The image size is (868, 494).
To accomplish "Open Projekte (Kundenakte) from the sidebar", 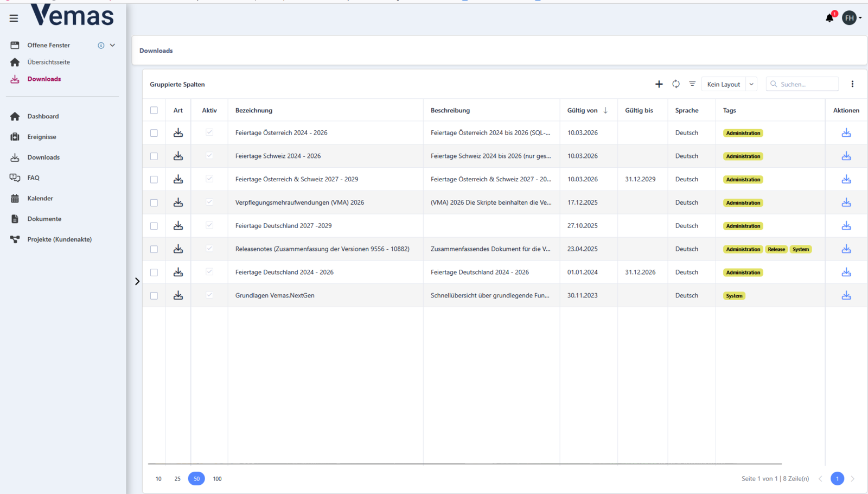I will pos(60,239).
